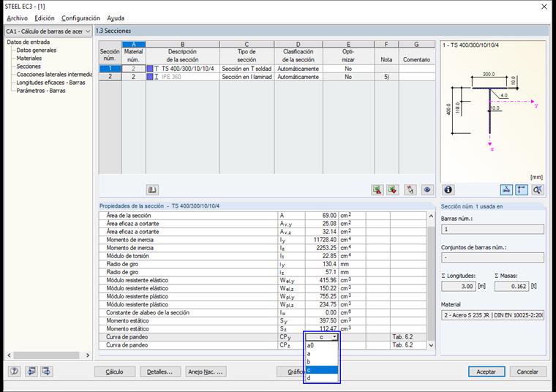This screenshot has width=556, height=392.
Task: Click the 'Sección en T soldad' cell
Action: coord(247,69)
